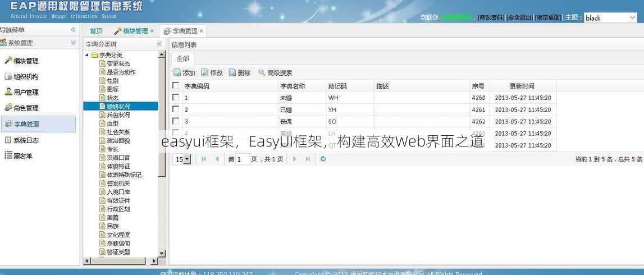Select the 签证类型 tree node
This screenshot has width=644, height=275.
[118, 251]
